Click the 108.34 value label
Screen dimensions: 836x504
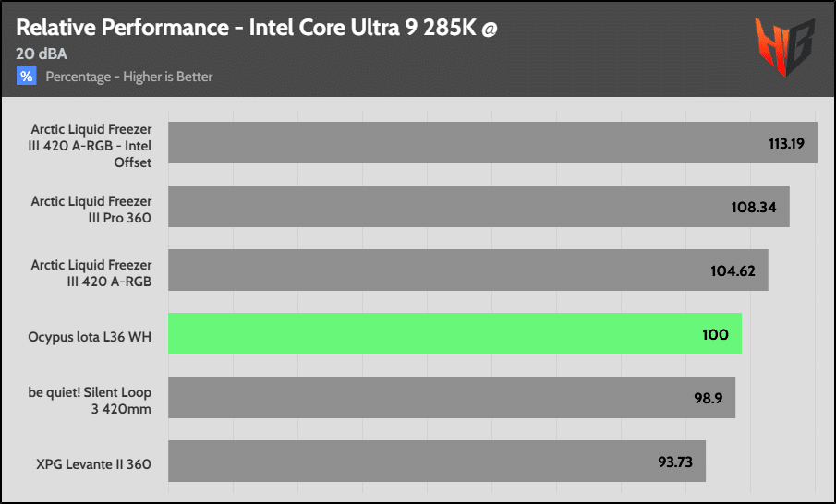tap(754, 208)
